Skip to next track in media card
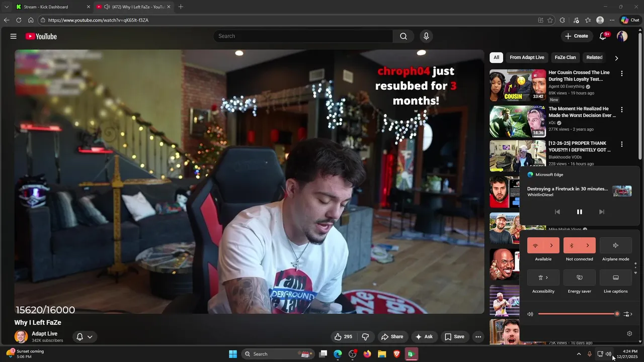 [x=602, y=212]
